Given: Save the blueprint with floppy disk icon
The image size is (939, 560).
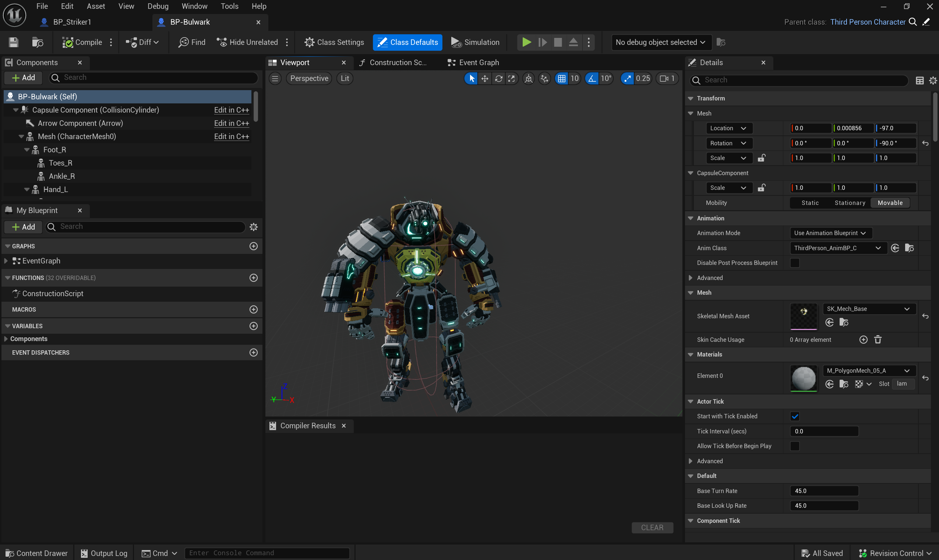Looking at the screenshot, I should pyautogui.click(x=14, y=42).
